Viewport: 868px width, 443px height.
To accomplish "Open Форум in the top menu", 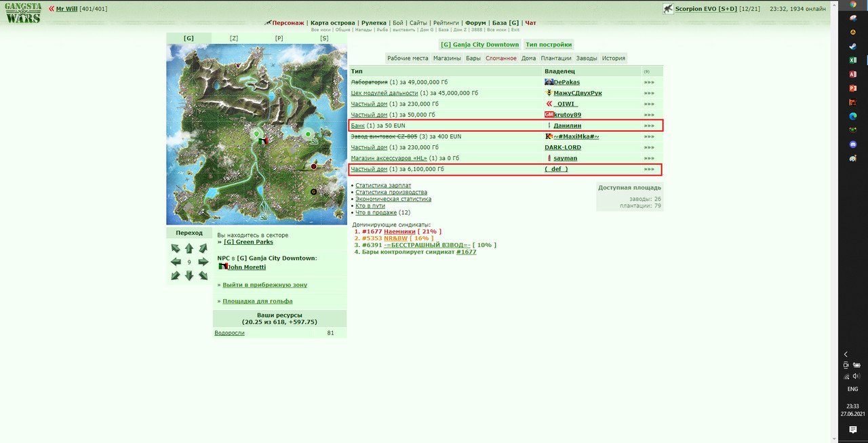I will coord(475,23).
